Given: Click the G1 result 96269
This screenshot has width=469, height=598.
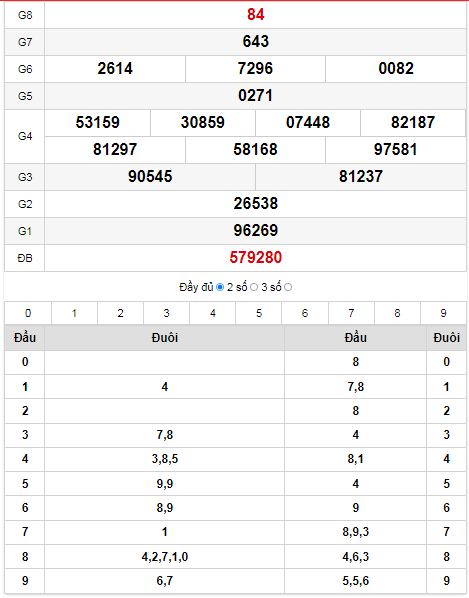Looking at the screenshot, I should click(255, 230).
